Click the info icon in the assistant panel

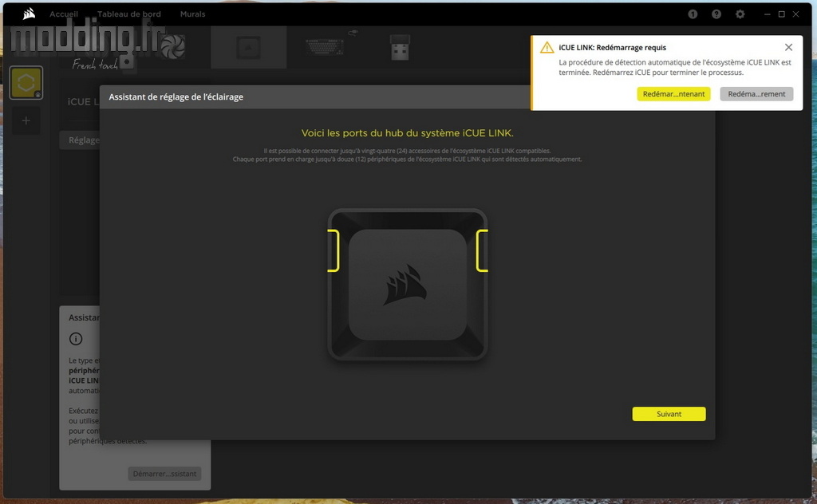pyautogui.click(x=76, y=339)
